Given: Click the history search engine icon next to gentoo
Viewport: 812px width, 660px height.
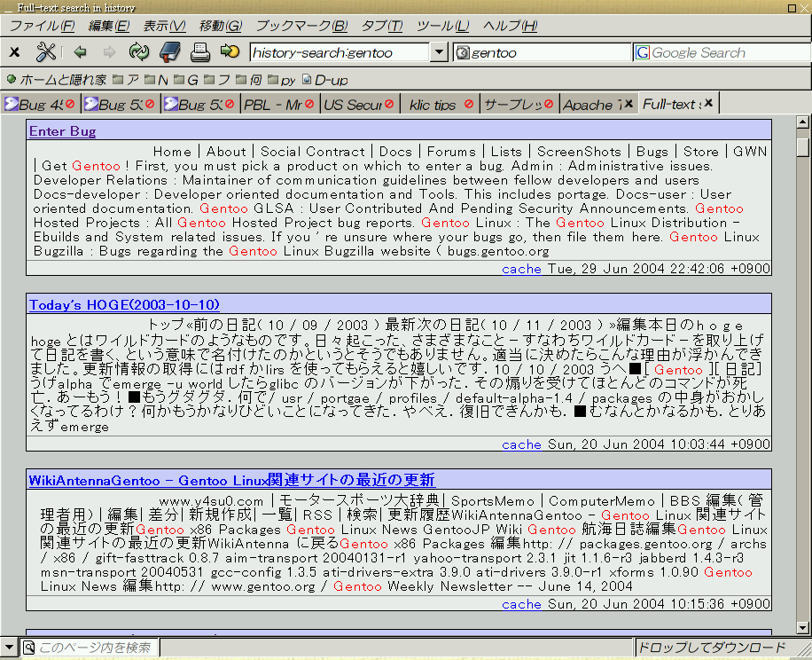Looking at the screenshot, I should (463, 52).
